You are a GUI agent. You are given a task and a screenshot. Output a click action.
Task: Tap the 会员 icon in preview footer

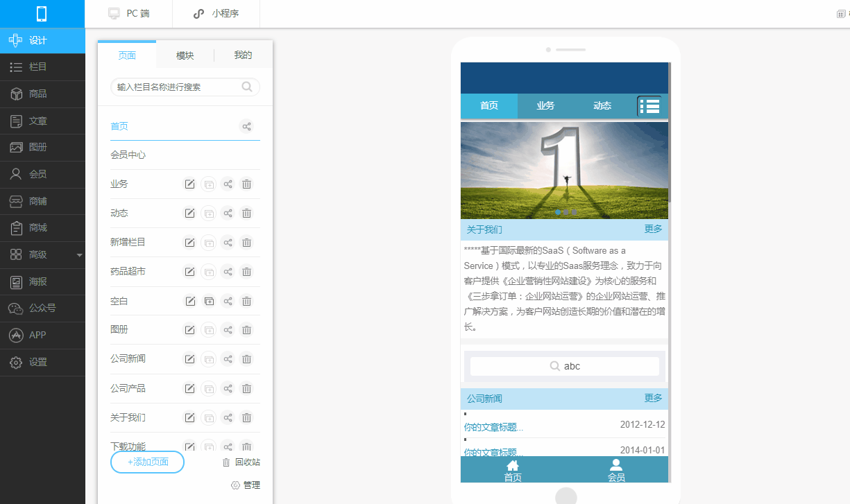click(x=616, y=471)
